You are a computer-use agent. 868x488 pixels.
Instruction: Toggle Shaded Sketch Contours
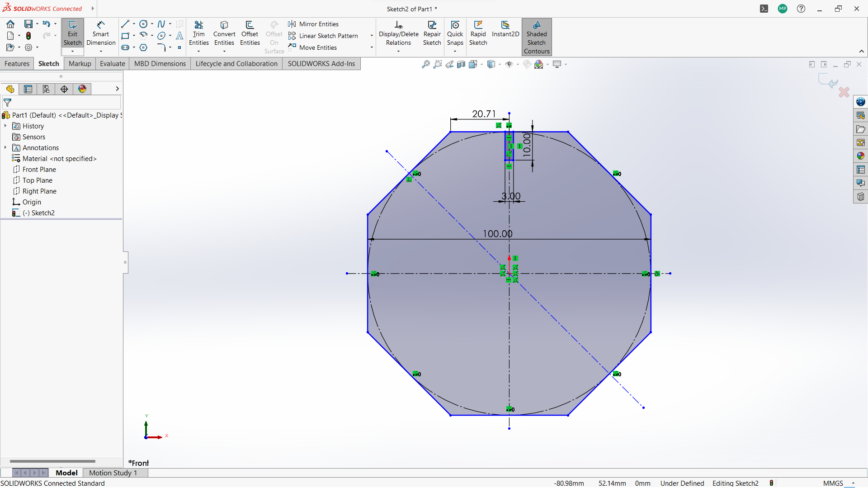[x=537, y=37]
